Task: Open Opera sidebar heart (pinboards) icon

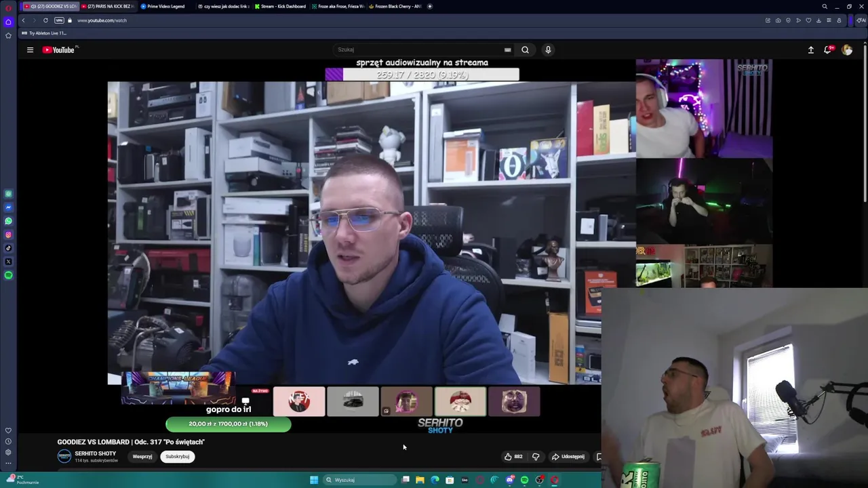Action: coord(8,430)
